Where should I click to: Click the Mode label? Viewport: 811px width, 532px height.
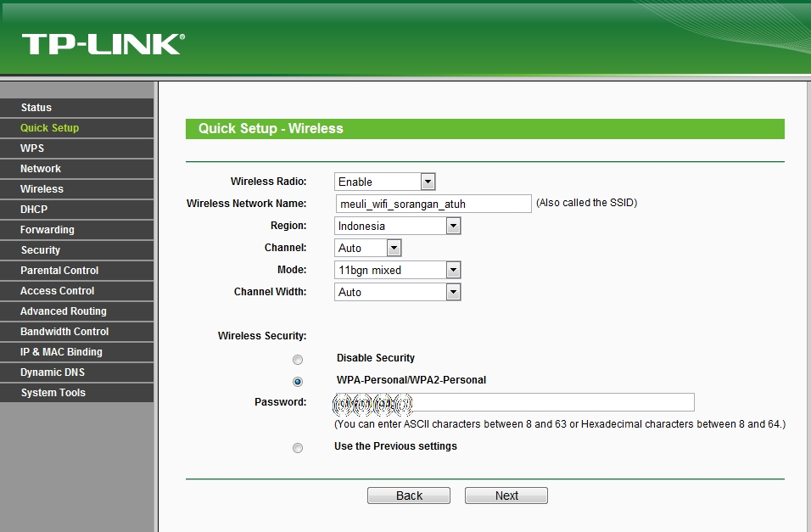coord(292,270)
